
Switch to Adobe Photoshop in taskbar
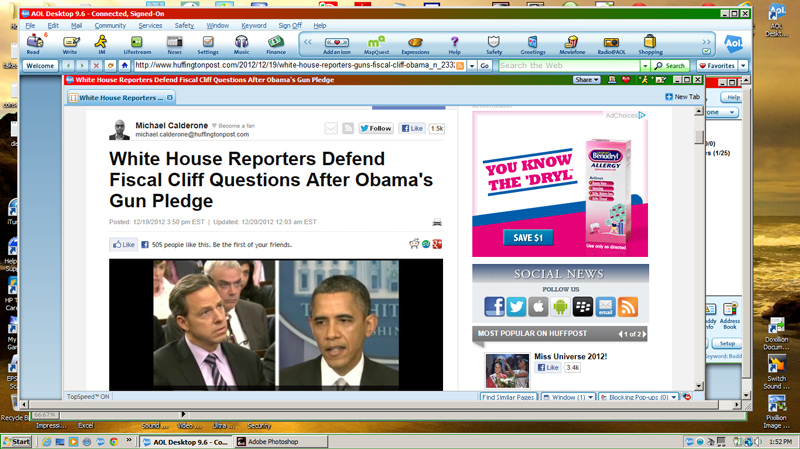[281, 442]
